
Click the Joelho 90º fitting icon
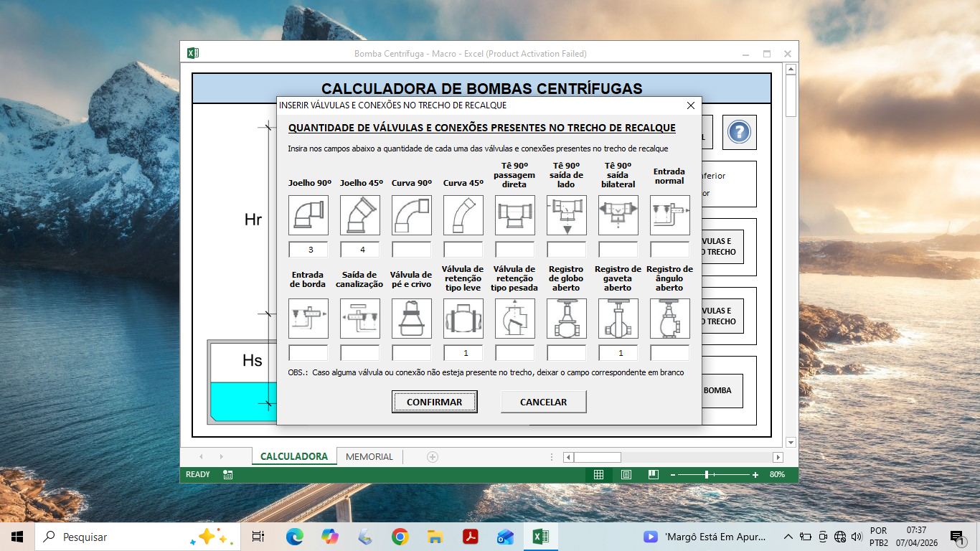pyautogui.click(x=308, y=215)
